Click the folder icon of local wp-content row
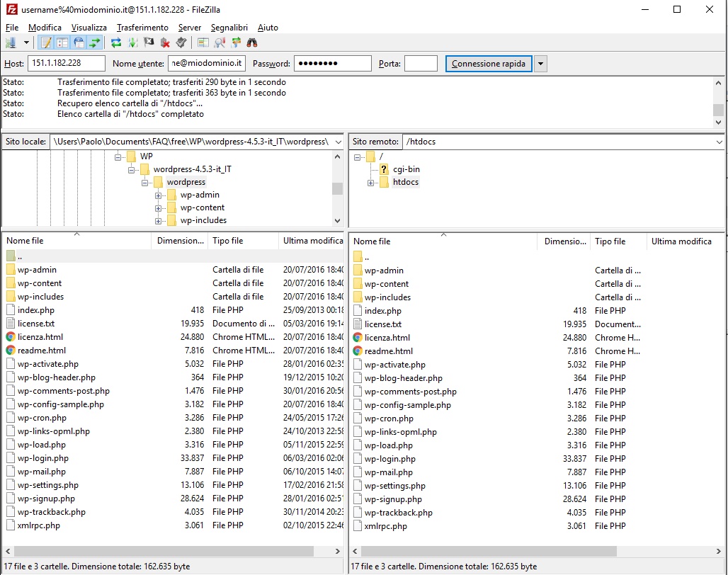Screen dimensions: 728x575 11,283
